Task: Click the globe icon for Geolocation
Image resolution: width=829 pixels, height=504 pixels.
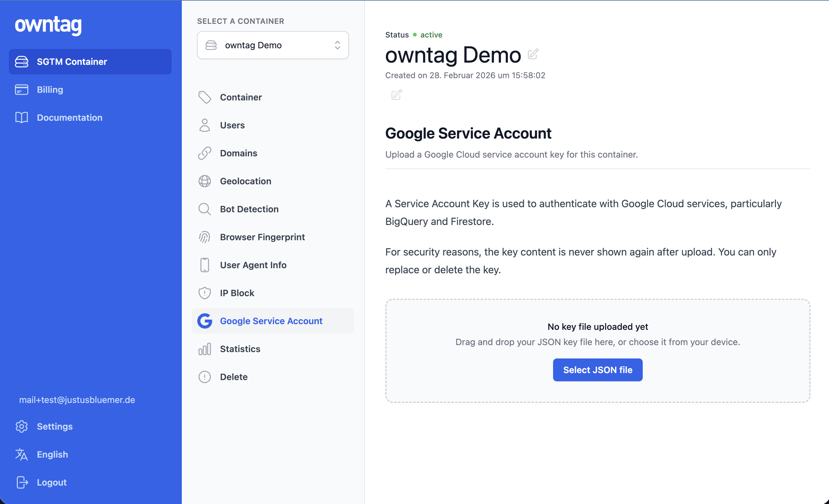Action: (x=205, y=181)
